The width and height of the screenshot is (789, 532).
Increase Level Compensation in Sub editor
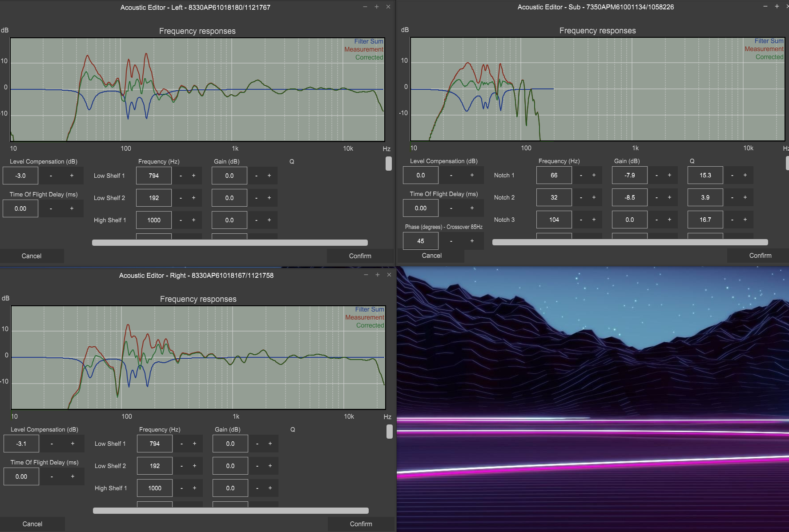[472, 175]
